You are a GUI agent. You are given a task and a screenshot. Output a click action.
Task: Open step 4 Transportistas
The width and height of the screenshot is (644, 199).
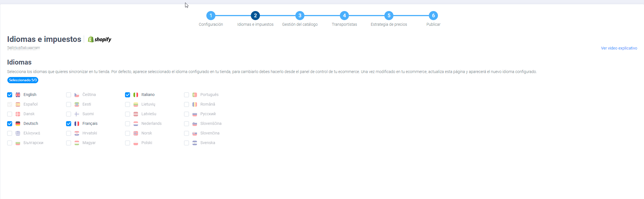click(344, 16)
